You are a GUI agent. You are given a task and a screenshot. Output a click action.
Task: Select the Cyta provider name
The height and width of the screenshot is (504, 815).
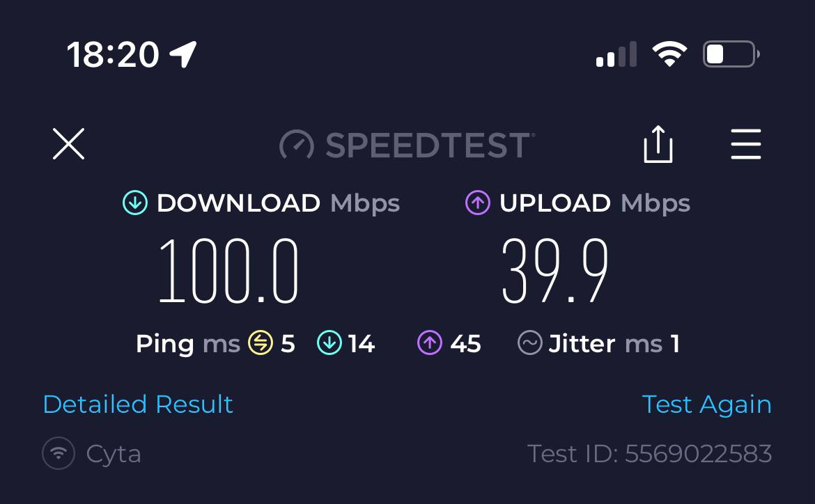(114, 454)
